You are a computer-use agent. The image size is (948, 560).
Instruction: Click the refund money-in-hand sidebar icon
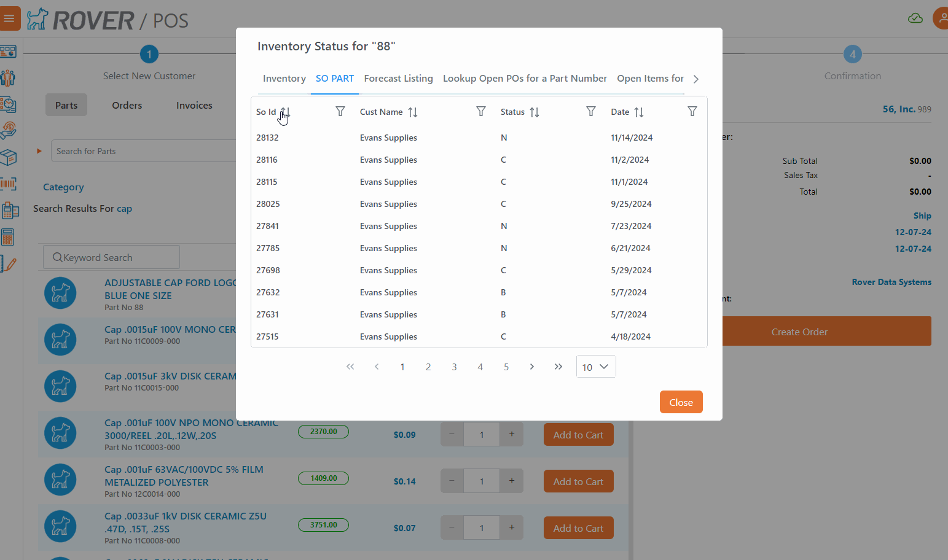coord(9,130)
